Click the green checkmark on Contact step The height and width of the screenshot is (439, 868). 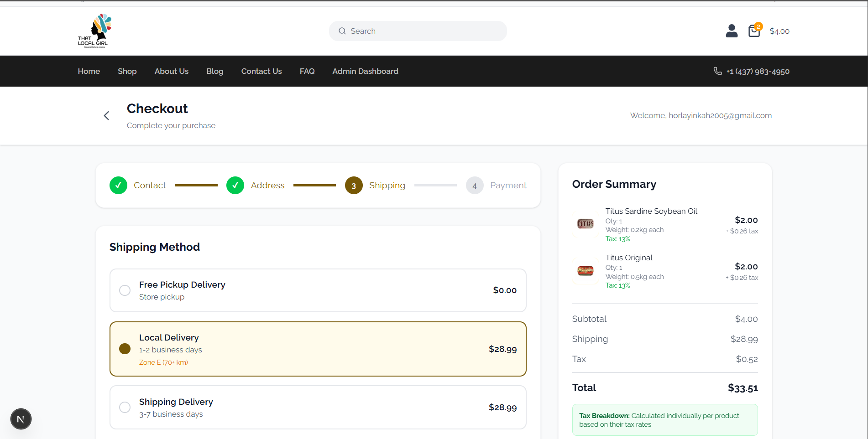118,185
